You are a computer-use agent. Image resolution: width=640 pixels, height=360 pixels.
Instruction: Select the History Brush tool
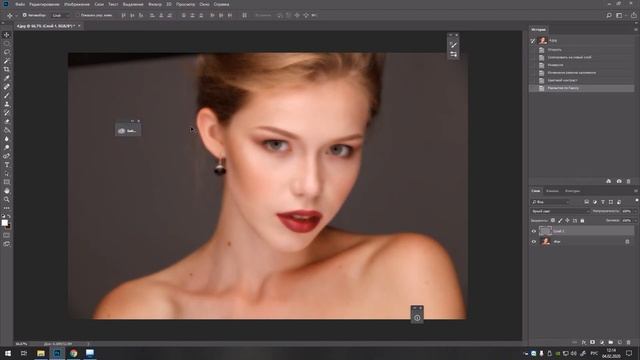pos(7,113)
